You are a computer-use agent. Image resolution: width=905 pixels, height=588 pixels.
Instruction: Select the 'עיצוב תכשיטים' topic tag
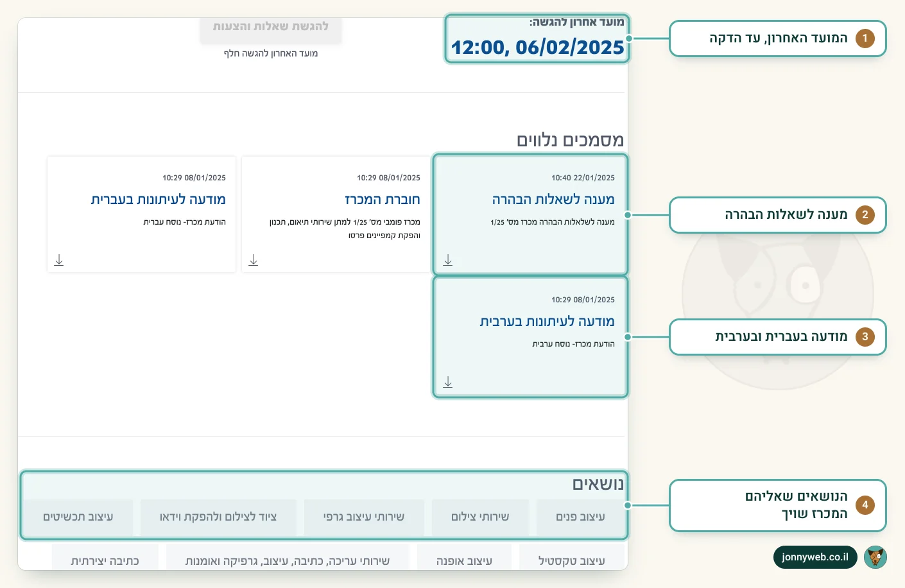(78, 517)
